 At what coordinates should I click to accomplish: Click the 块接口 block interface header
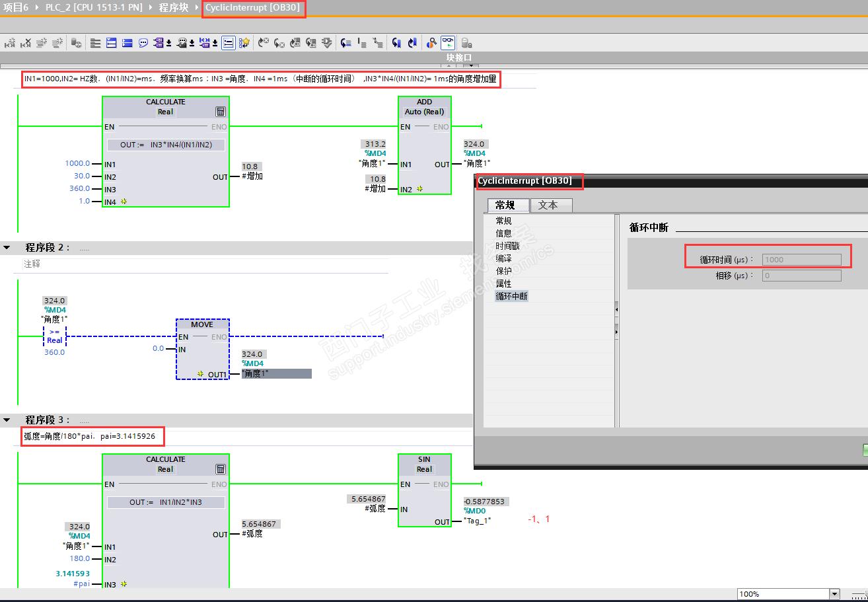459,57
